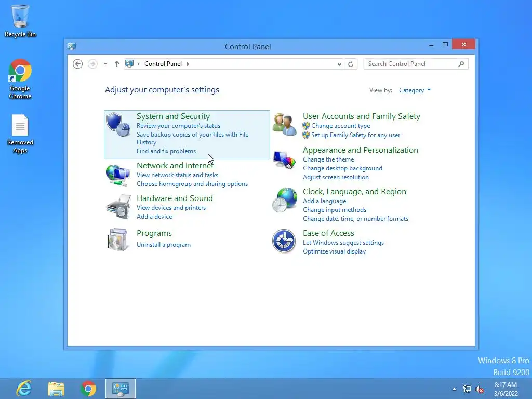Click Let Windows suggest settings
Screen dimensions: 532x399
coord(343,243)
